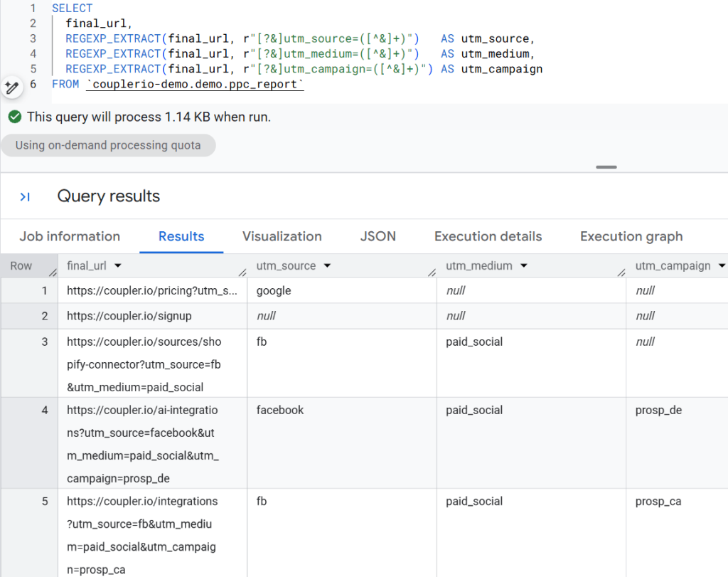Click the paid_social cell in row 3
The height and width of the screenshot is (577, 728).
531,364
